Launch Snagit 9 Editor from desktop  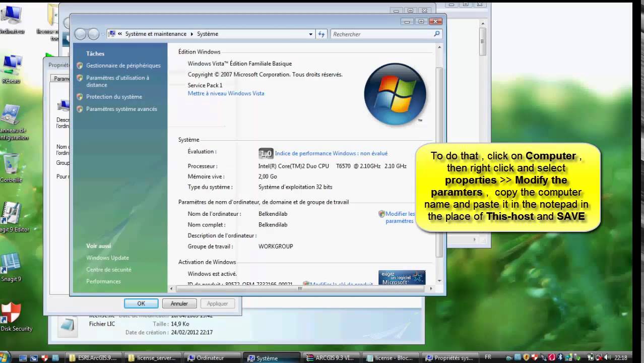click(x=13, y=217)
